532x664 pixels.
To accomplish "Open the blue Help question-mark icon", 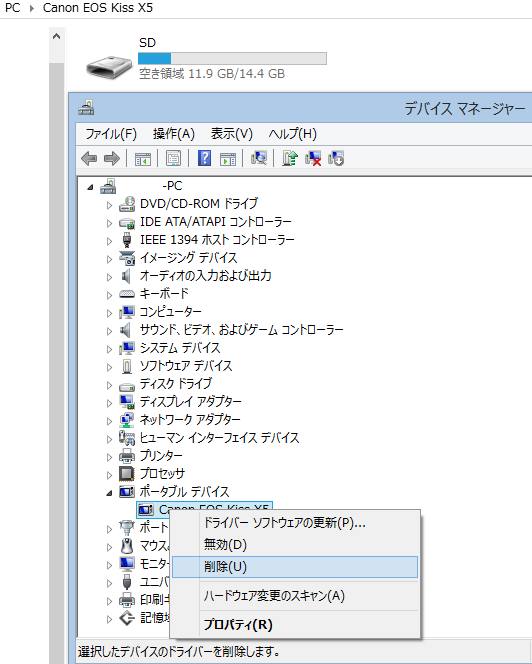I will tap(205, 158).
